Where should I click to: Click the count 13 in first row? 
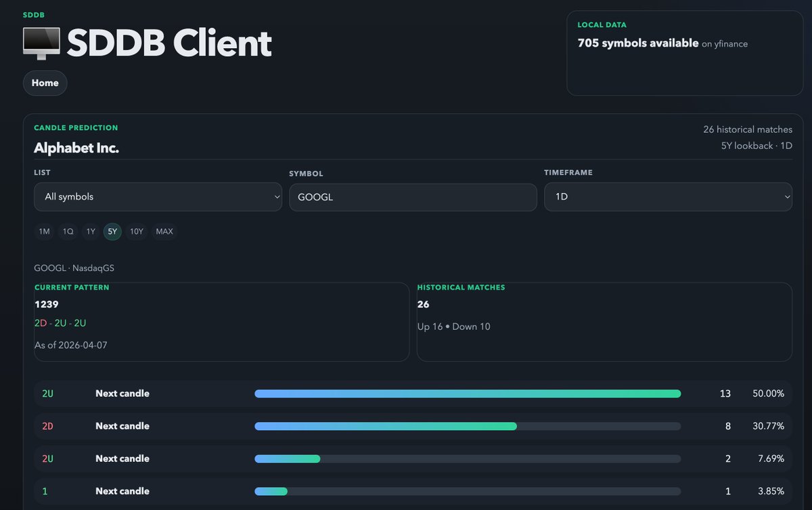coord(725,394)
